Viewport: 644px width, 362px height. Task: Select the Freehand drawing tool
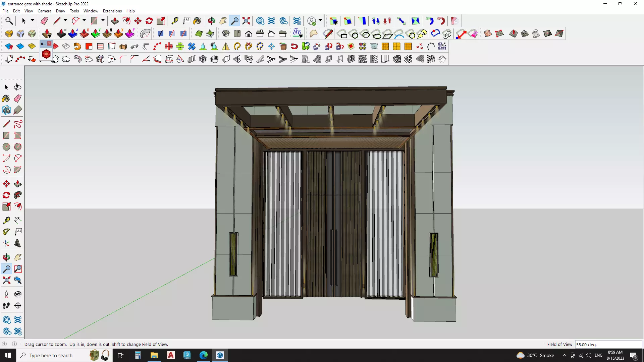click(x=18, y=124)
